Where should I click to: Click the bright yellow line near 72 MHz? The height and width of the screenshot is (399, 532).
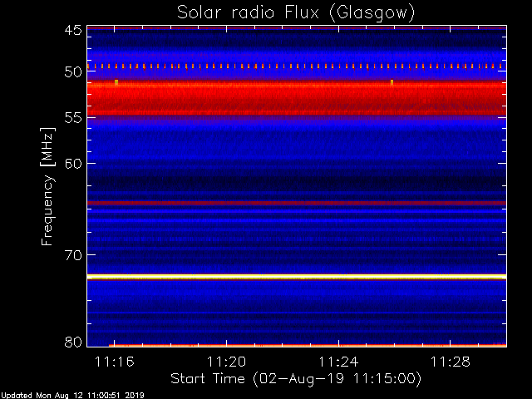click(x=297, y=277)
